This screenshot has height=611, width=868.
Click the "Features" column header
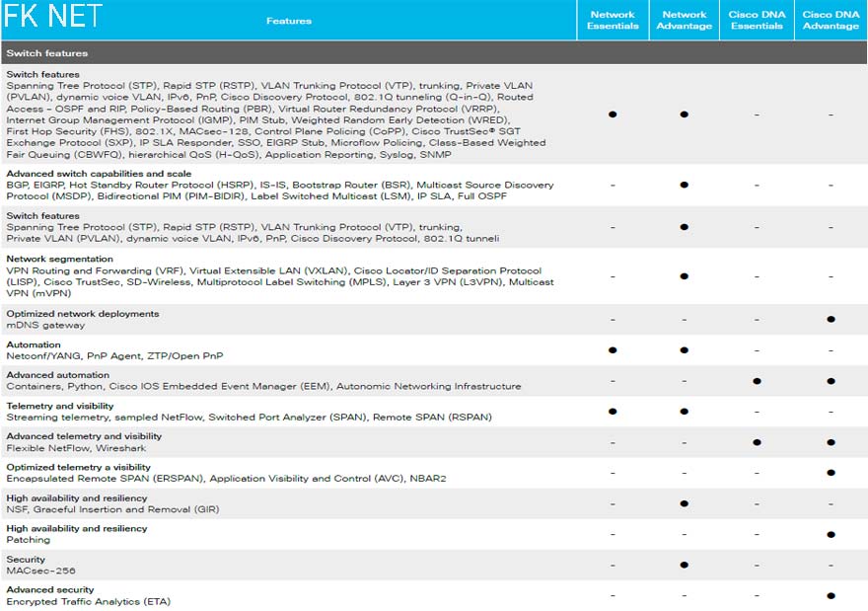pos(288,21)
